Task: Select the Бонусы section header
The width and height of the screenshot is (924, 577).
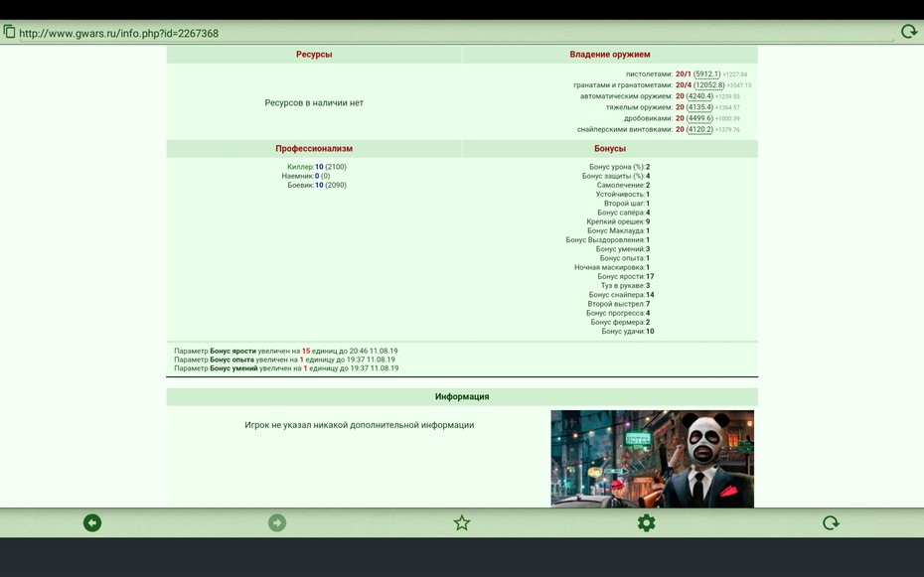Action: point(610,148)
